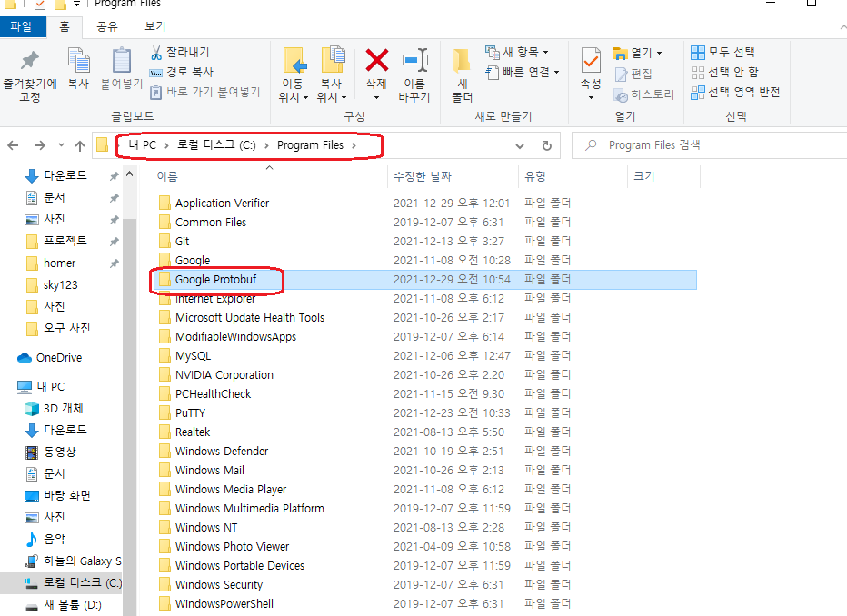Click Select none (선택 안 함)
Viewport: 847px width, 616px height.
pos(724,73)
